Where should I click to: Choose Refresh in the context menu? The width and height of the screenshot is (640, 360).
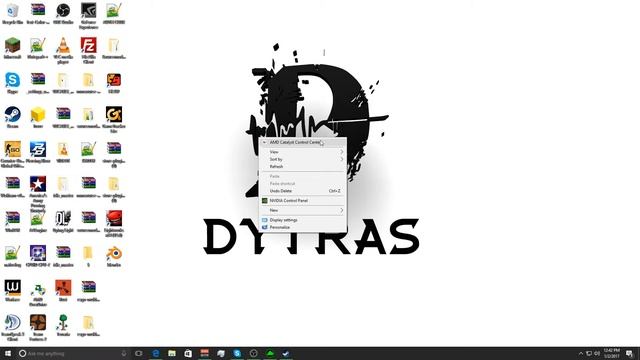(303, 167)
